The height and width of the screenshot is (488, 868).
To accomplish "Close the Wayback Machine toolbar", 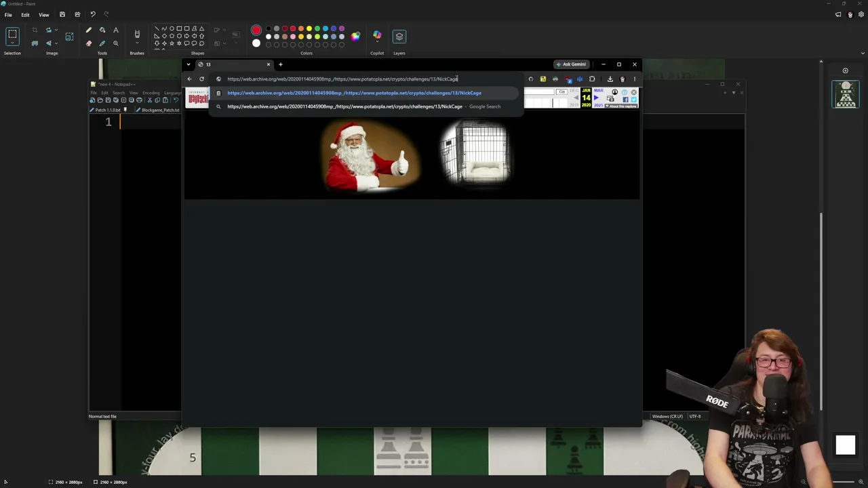I will pos(634,92).
